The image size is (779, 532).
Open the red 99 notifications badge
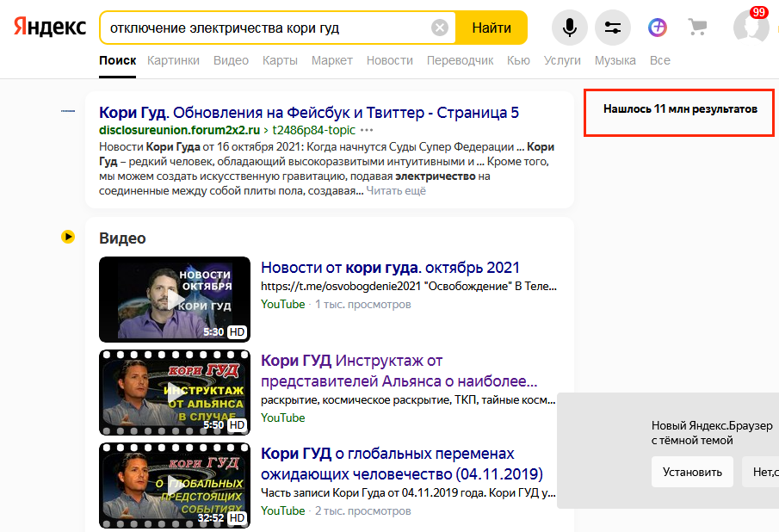point(758,12)
